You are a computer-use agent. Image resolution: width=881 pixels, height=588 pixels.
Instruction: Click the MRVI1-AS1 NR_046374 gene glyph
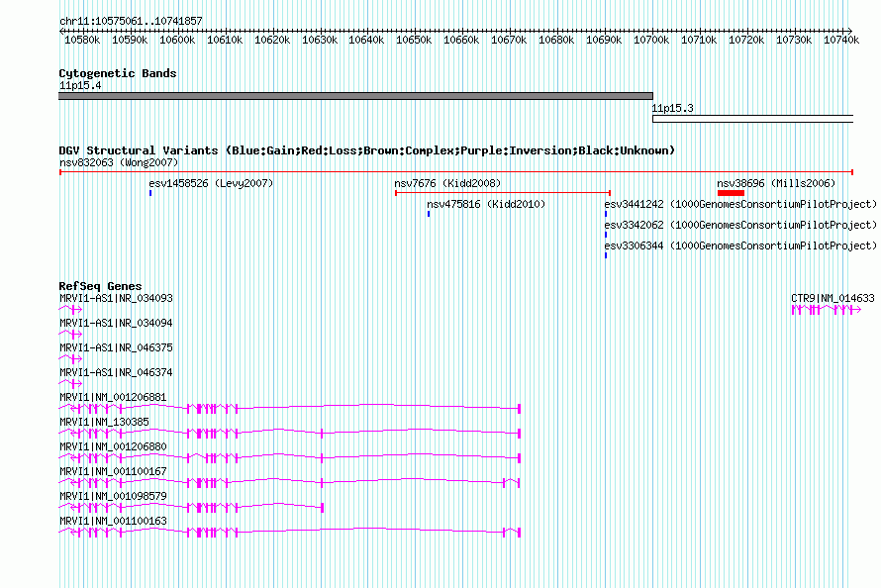click(71, 383)
